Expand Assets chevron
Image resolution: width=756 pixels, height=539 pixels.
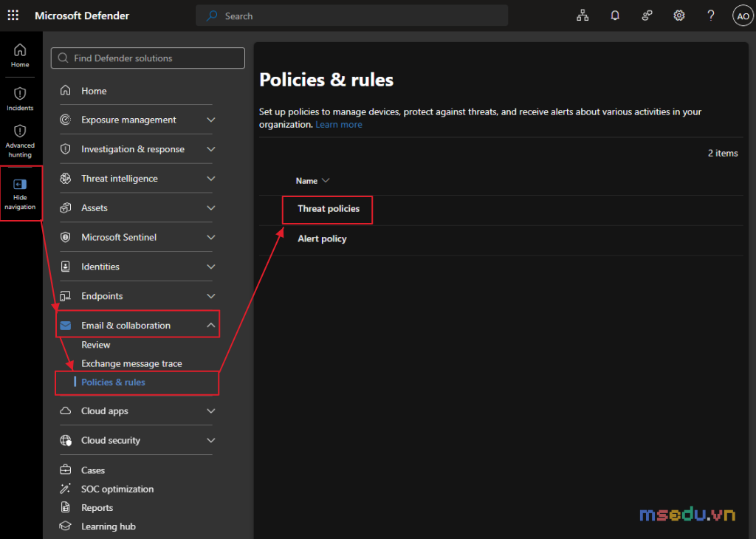click(210, 207)
